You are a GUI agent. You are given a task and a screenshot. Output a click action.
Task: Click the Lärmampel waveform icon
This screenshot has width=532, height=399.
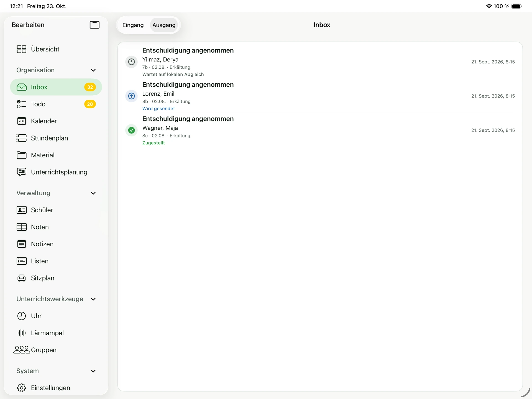pos(22,333)
